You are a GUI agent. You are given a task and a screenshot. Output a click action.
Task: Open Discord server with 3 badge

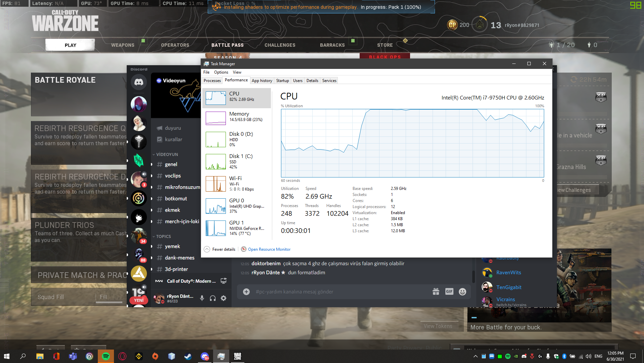click(x=139, y=179)
